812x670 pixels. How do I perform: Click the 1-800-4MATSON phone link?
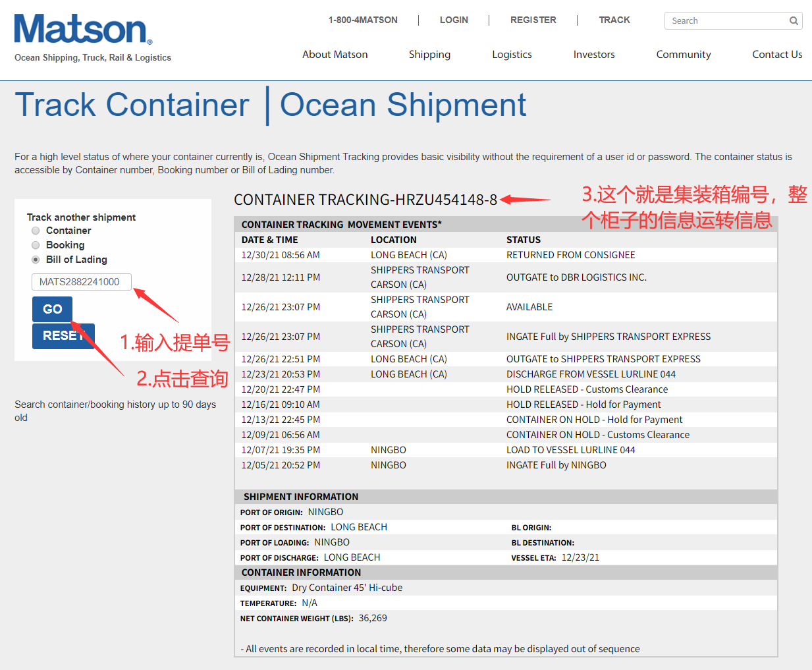pyautogui.click(x=363, y=20)
